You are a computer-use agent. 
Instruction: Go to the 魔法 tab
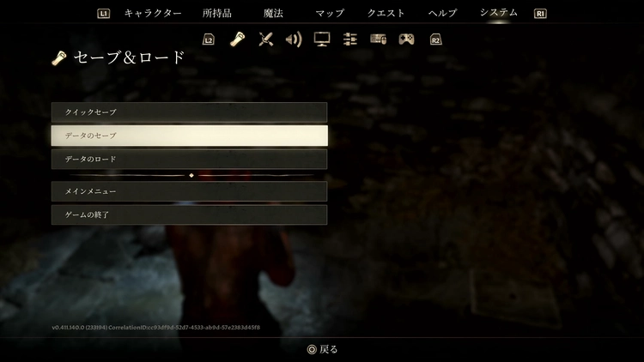pos(274,14)
